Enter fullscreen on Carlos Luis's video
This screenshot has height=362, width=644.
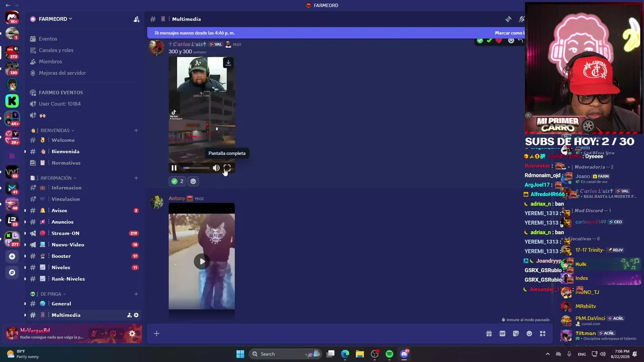[x=227, y=168]
